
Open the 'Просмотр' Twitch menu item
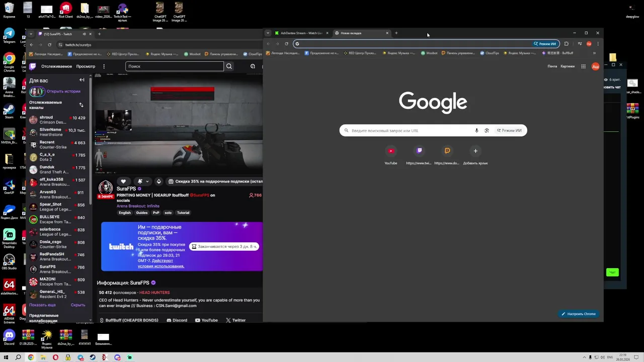tap(86, 66)
